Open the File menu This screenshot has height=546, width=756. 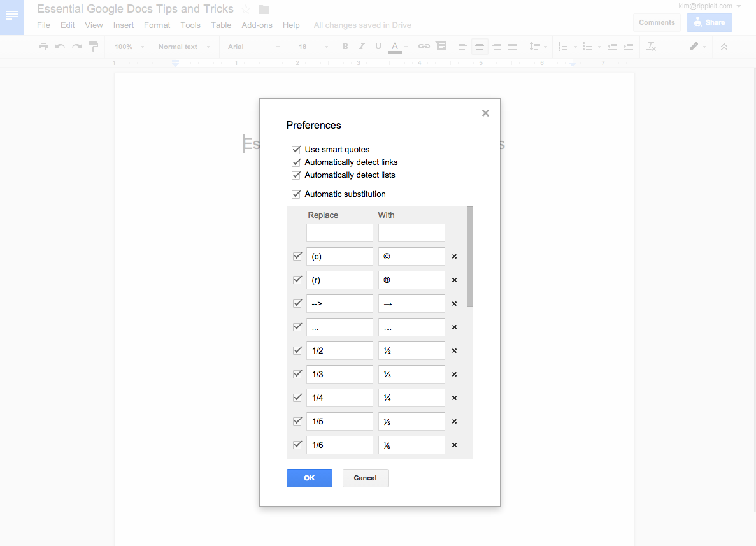point(43,25)
